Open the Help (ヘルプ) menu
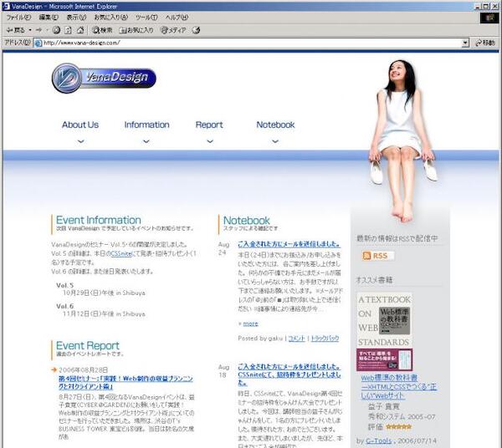Screen dimensions: 502x448 pos(177,18)
